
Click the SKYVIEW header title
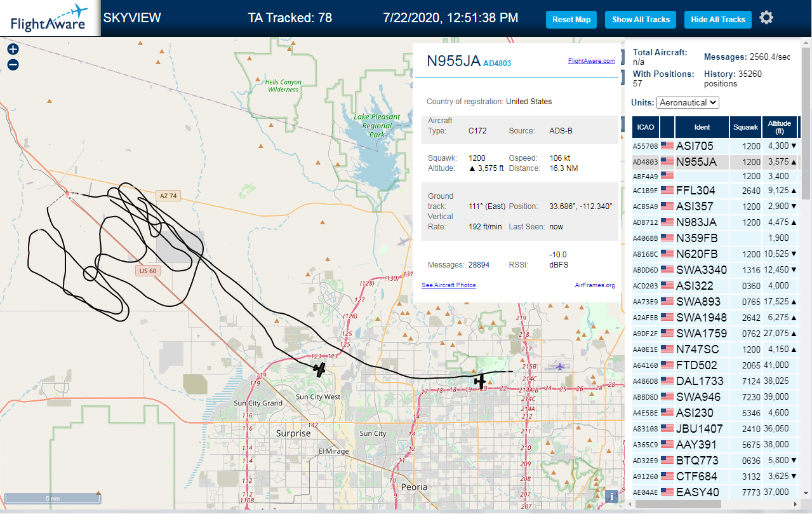point(132,18)
